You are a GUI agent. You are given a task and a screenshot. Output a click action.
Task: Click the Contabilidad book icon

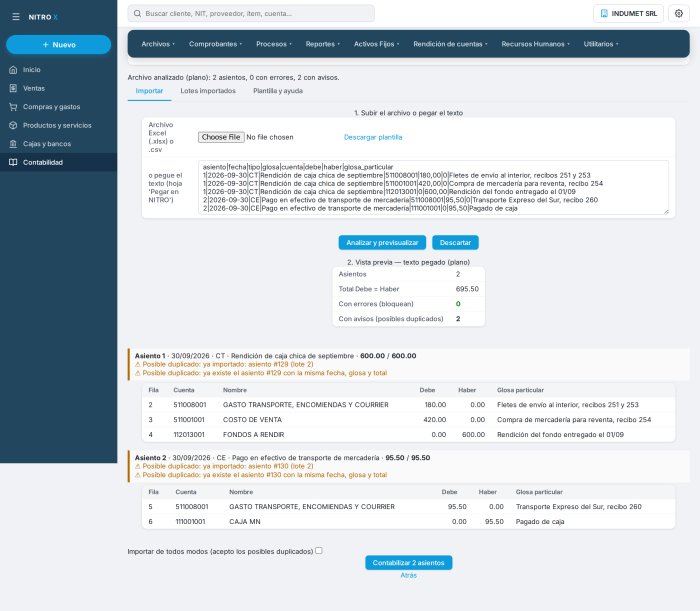click(13, 162)
